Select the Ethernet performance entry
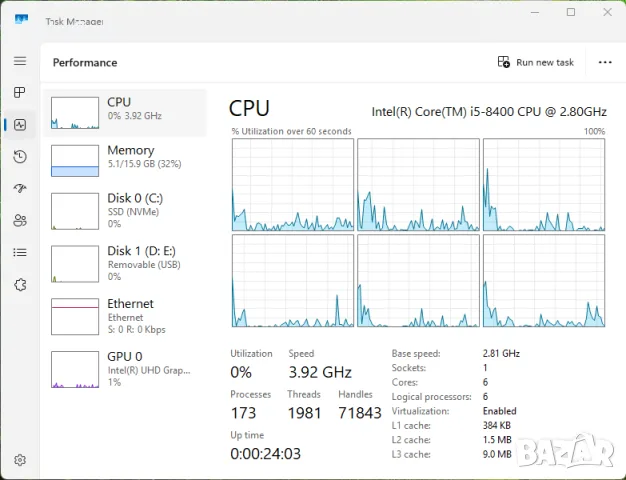 (x=125, y=316)
